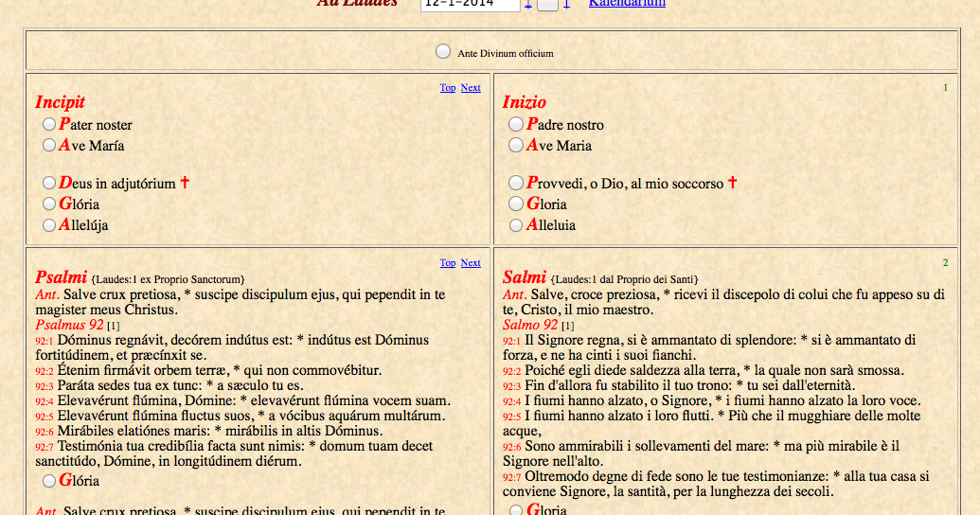Click Italian verse beginning Oltremodo degne
980x515 pixels.
pyautogui.click(x=716, y=484)
